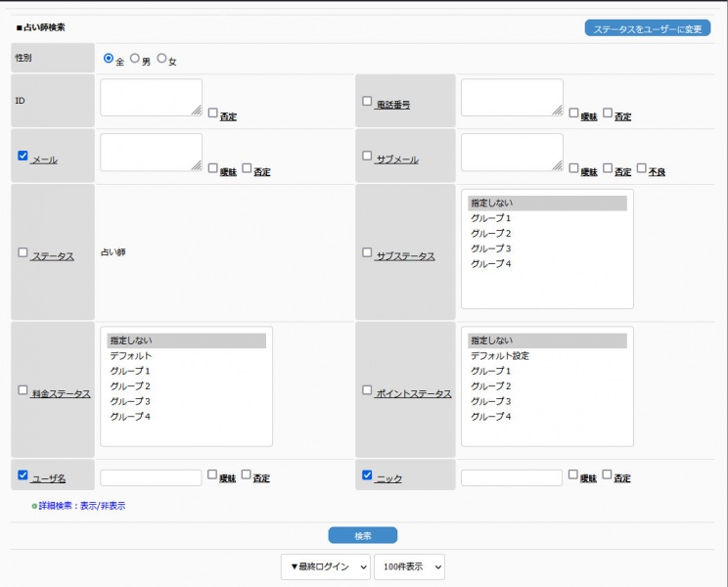The height and width of the screenshot is (587, 728).
Task: Check the 曖昧 box for ユーザ名
Action: (x=212, y=474)
